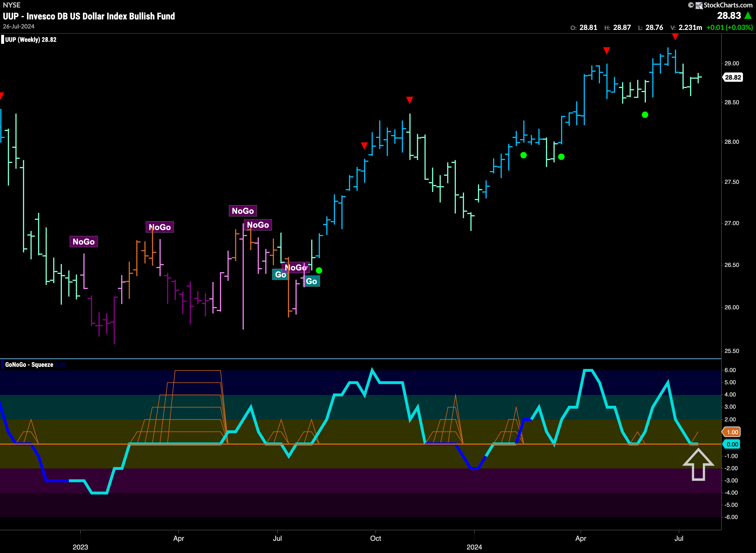Click the +0.01 (+0.03%) change text
This screenshot has width=756, height=553.
(729, 28)
